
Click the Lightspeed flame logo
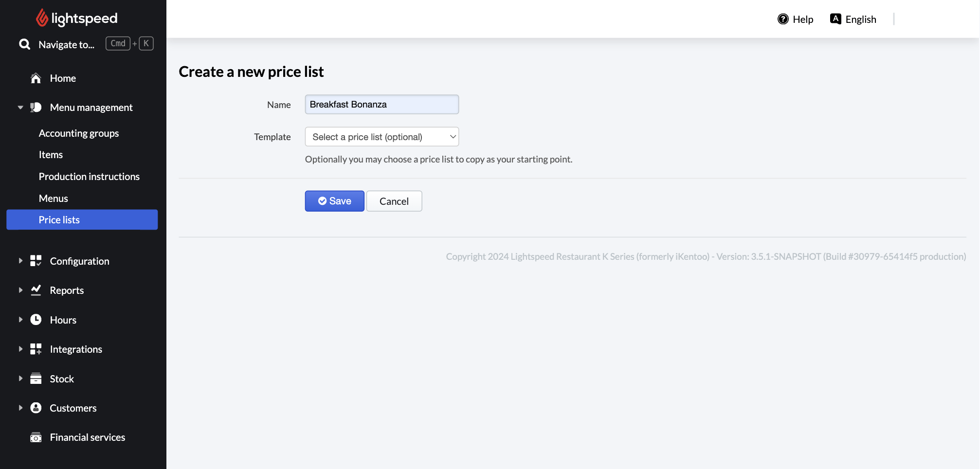click(x=42, y=18)
